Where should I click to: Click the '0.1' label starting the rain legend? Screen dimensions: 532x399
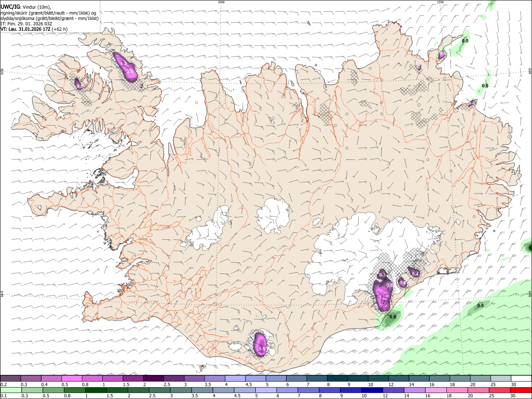coord(3,396)
